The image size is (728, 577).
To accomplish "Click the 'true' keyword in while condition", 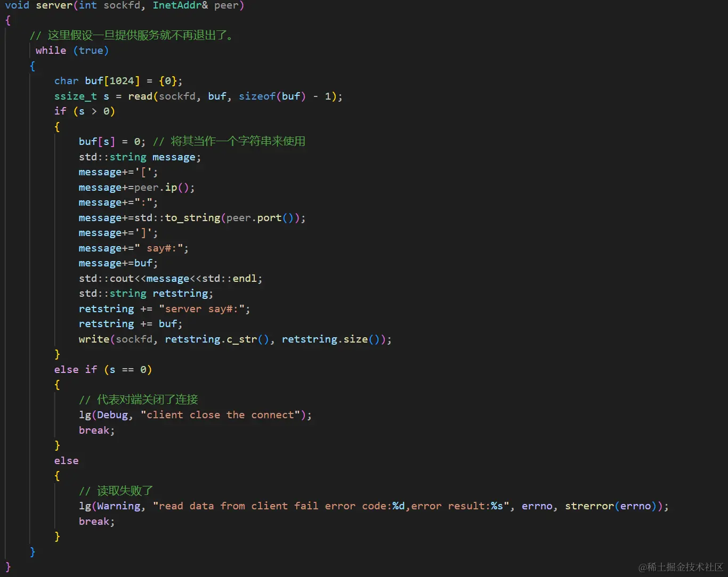I will [91, 51].
